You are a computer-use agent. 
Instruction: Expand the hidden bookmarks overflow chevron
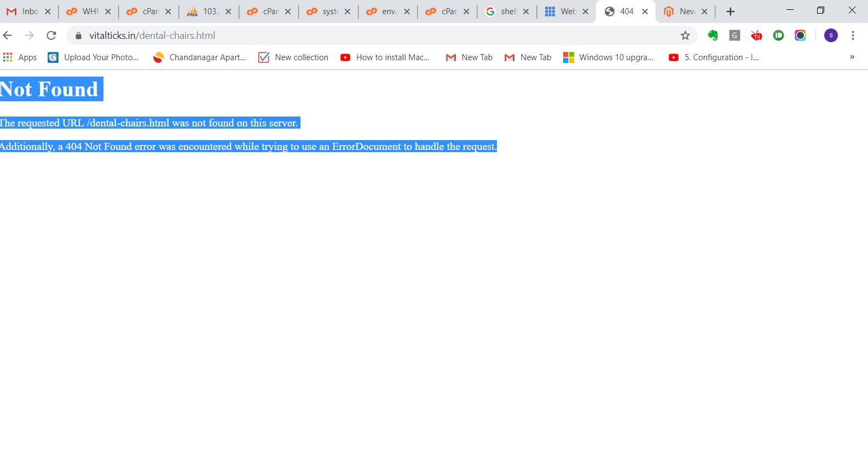[x=852, y=57]
